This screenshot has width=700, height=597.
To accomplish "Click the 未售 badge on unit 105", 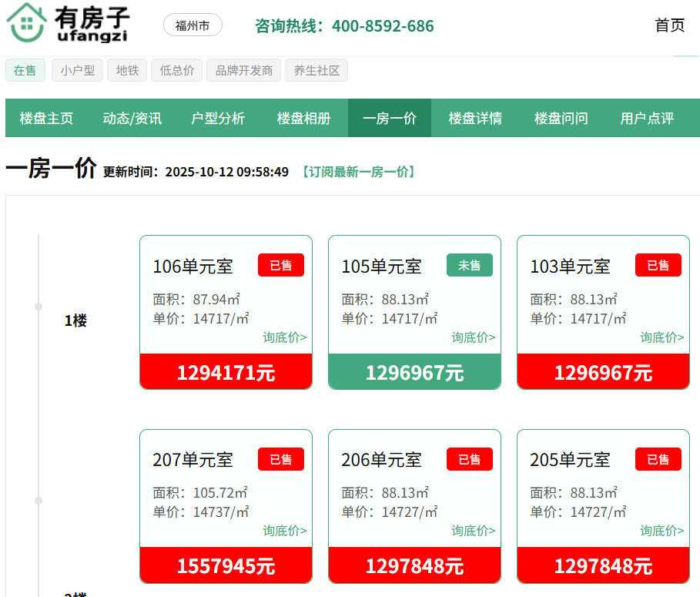I will 469,265.
